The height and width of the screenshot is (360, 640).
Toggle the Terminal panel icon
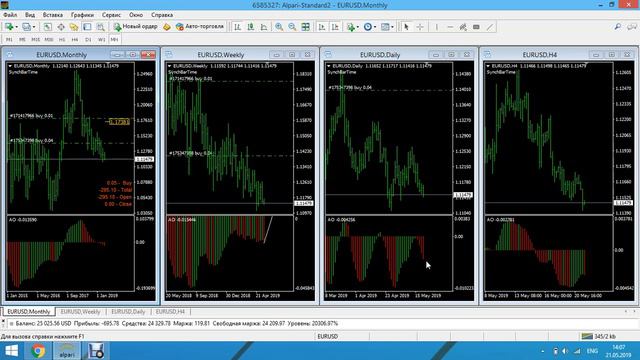point(87,27)
